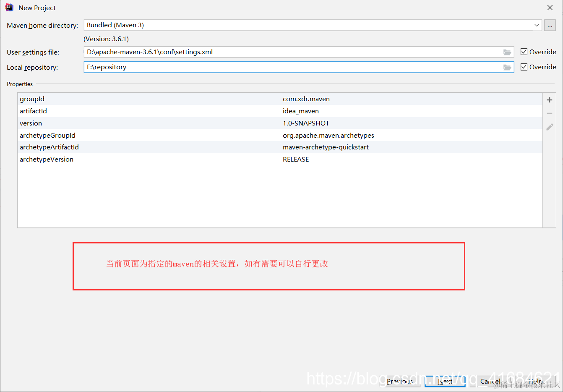Expand the Maven home directory dropdown

[x=537, y=25]
